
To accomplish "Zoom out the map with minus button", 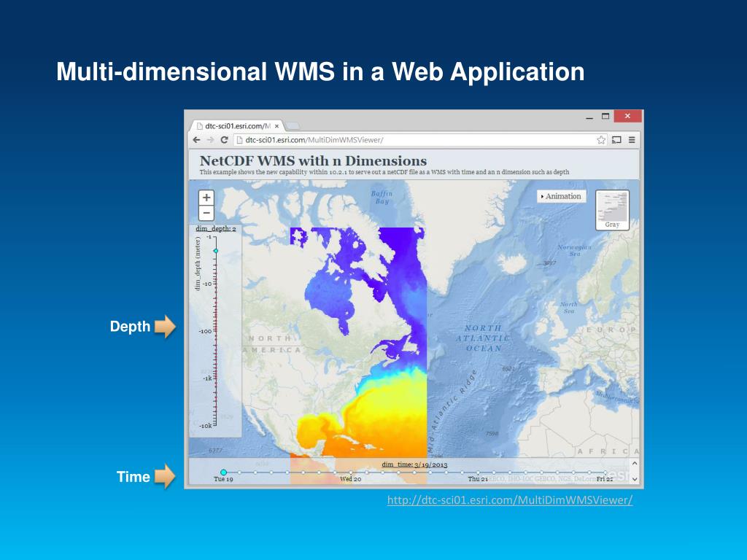I will (x=206, y=213).
